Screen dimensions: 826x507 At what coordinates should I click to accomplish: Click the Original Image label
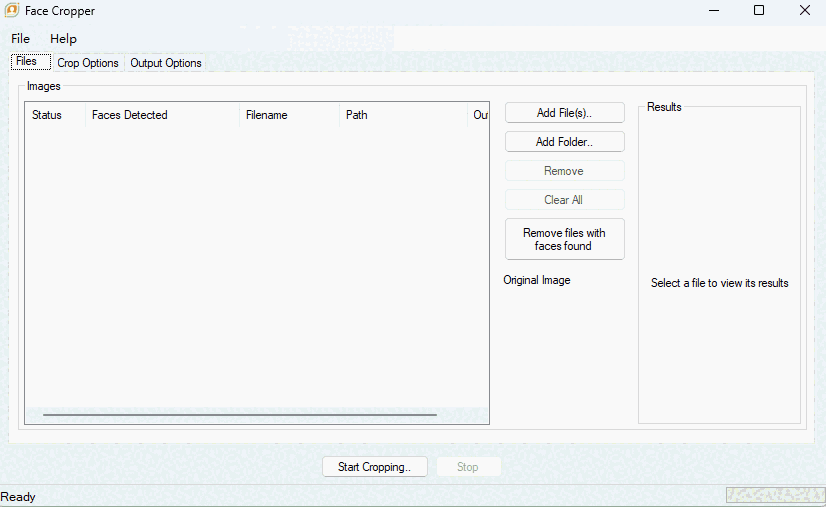click(537, 280)
